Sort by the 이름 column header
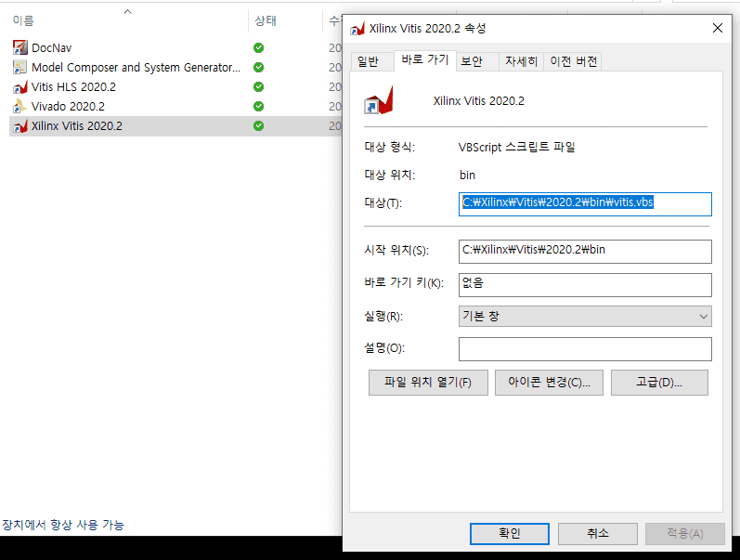 point(23,20)
